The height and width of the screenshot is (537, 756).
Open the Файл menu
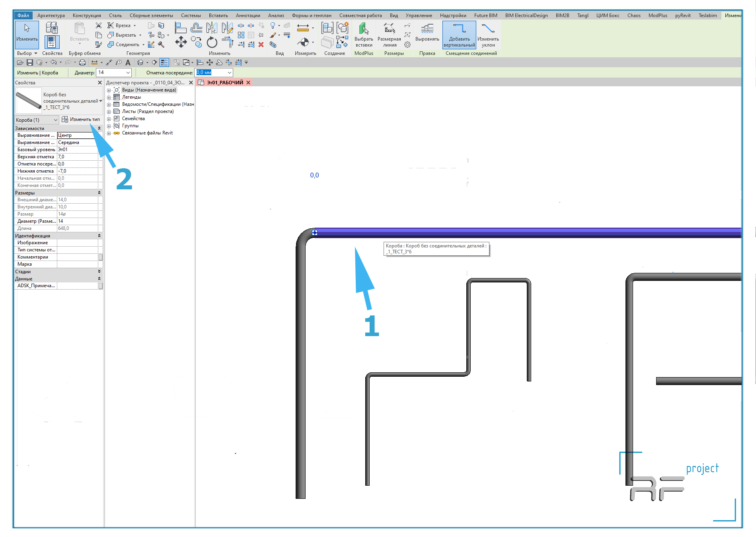tap(23, 16)
